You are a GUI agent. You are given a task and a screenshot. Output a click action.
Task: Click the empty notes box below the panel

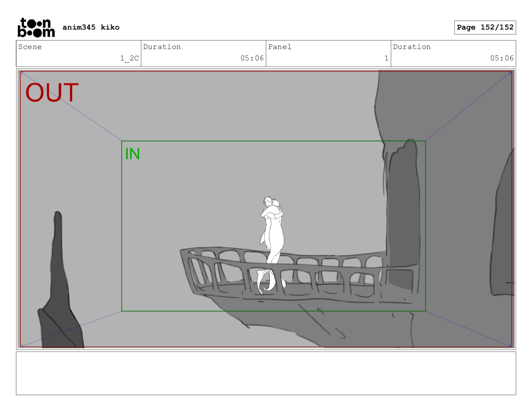tap(266, 373)
